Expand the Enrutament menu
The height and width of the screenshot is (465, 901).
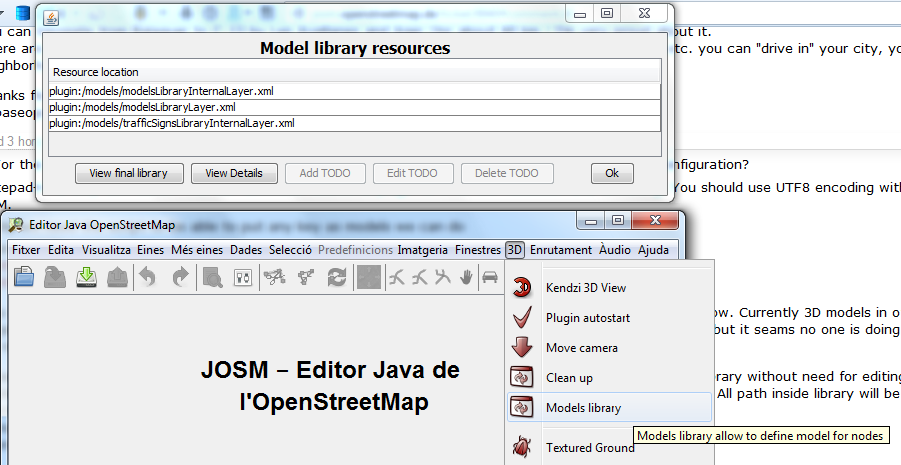coord(561,250)
